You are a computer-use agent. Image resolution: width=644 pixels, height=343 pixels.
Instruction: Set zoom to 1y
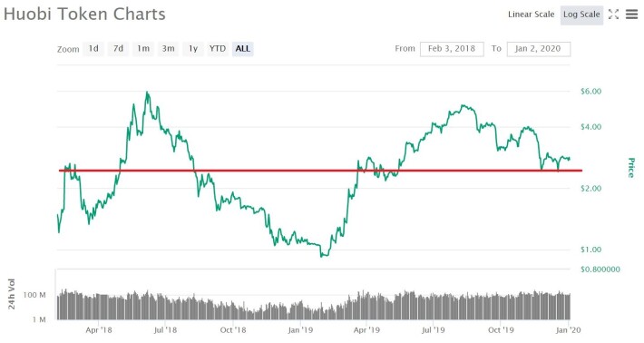(x=193, y=48)
